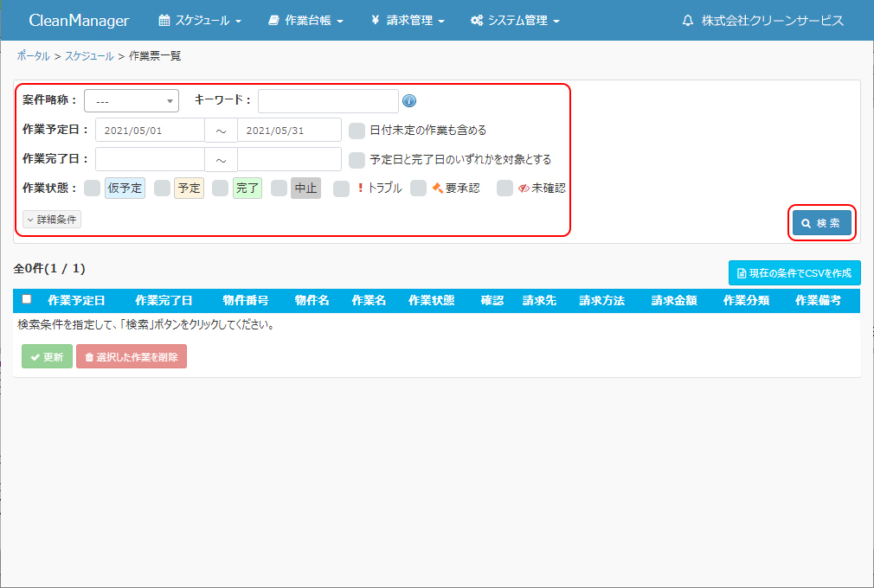The height and width of the screenshot is (588, 874).
Task: Click the ポータル breadcrumb link
Action: coord(33,56)
